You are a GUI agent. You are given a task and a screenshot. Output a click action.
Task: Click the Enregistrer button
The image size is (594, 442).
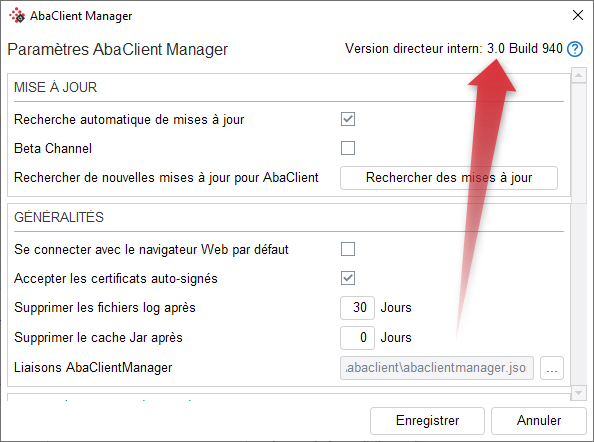pos(427,420)
